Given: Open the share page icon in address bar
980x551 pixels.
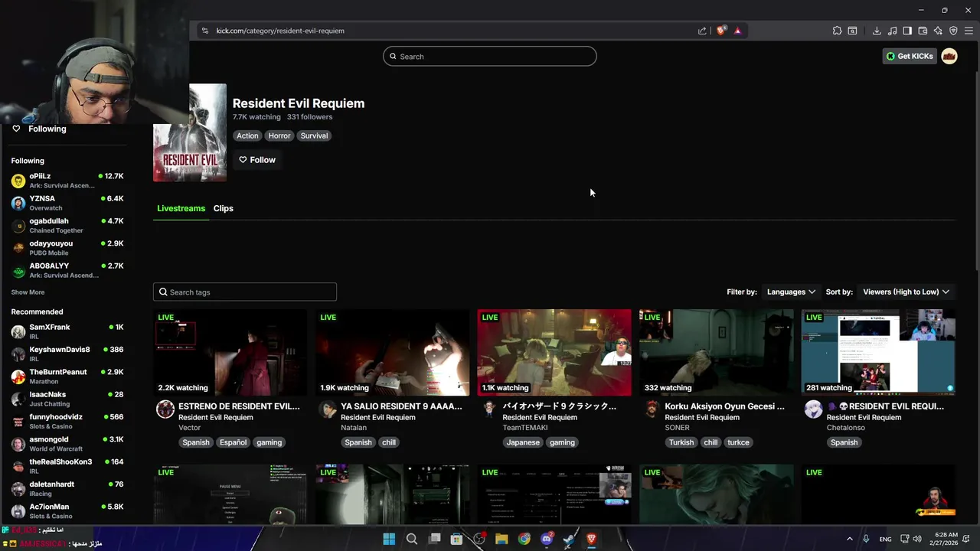Looking at the screenshot, I should (702, 31).
